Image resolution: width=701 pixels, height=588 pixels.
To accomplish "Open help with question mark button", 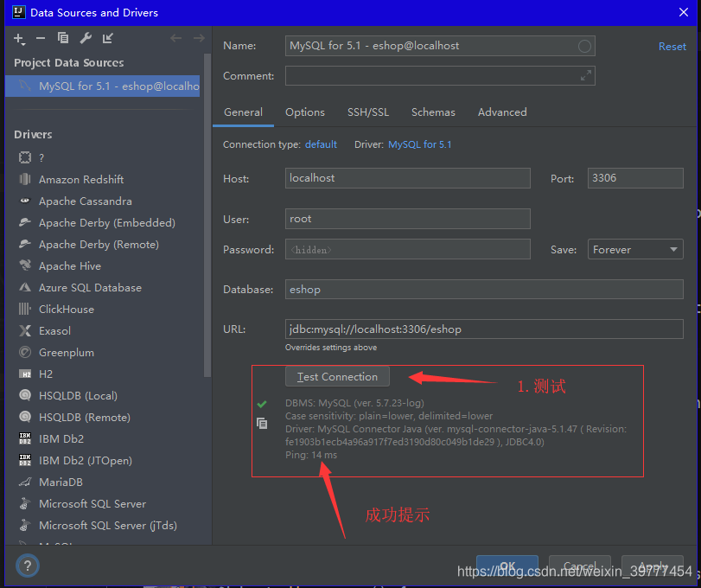I will (28, 566).
